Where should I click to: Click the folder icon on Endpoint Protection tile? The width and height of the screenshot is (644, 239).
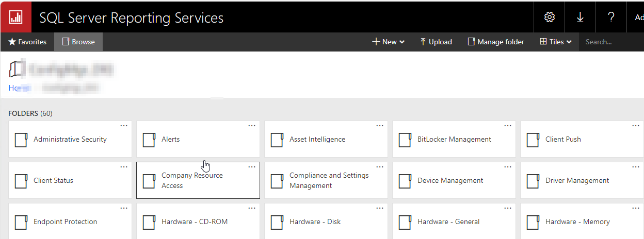(x=21, y=222)
